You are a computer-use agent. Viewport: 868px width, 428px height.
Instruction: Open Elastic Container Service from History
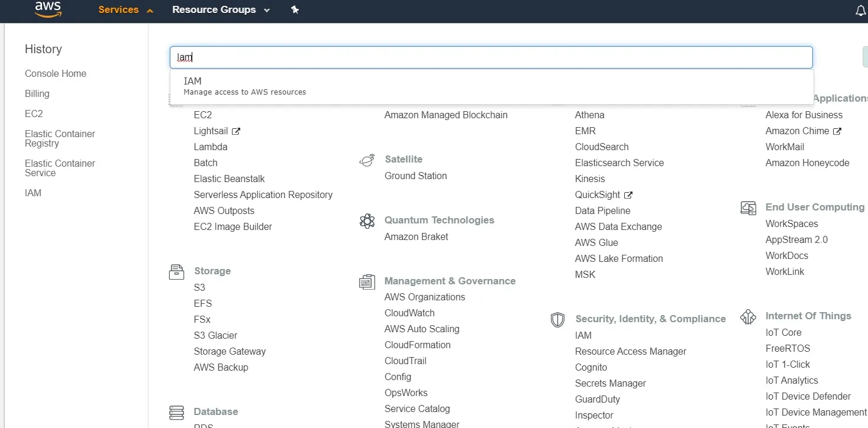coord(60,168)
